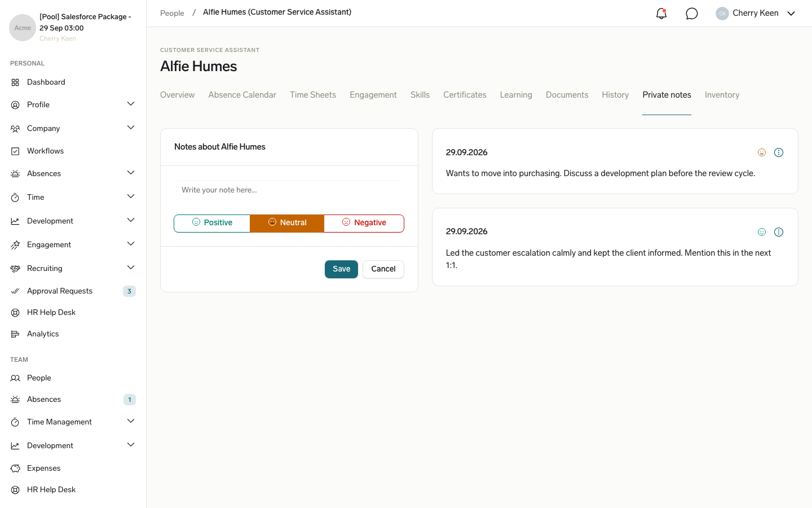Click the Dashboard grid icon
The height and width of the screenshot is (508, 812).
tap(15, 82)
